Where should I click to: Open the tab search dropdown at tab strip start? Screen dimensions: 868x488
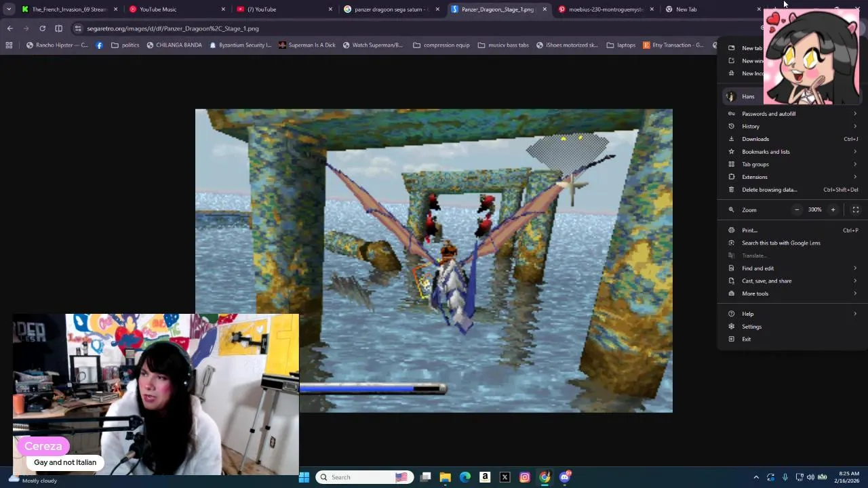[x=8, y=9]
